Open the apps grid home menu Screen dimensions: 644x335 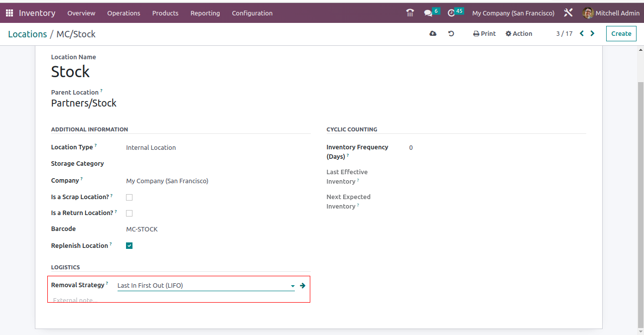click(x=9, y=13)
